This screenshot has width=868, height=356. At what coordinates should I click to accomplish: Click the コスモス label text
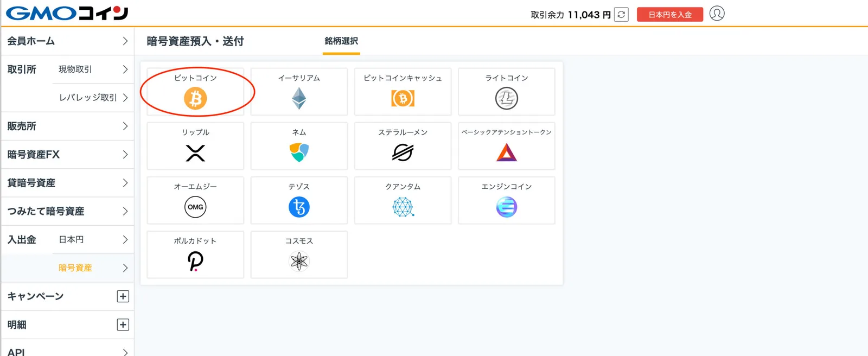[299, 241]
